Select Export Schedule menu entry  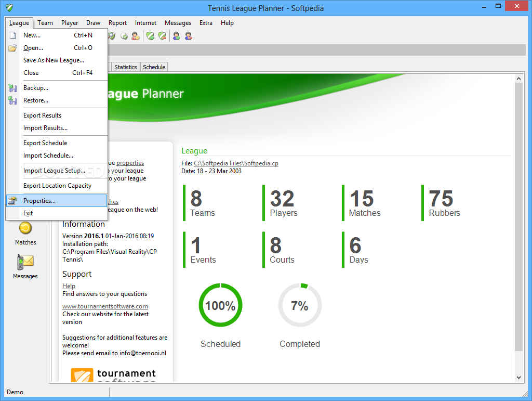(57, 143)
